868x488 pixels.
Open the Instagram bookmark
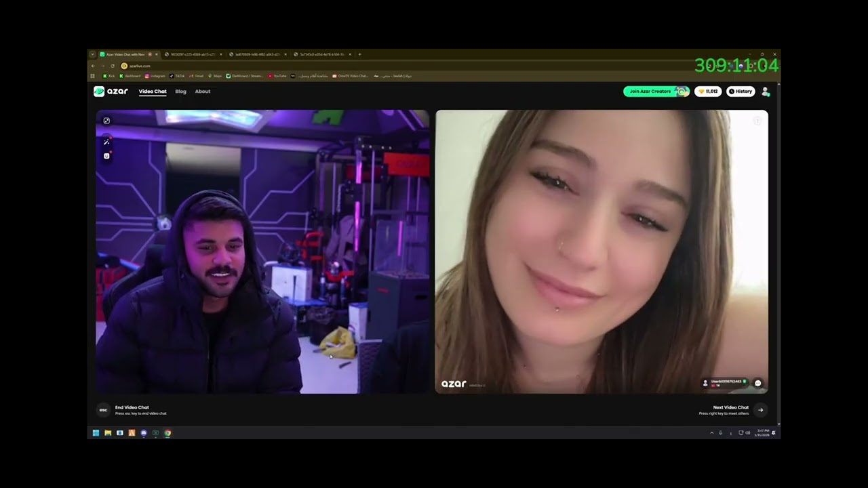(155, 76)
